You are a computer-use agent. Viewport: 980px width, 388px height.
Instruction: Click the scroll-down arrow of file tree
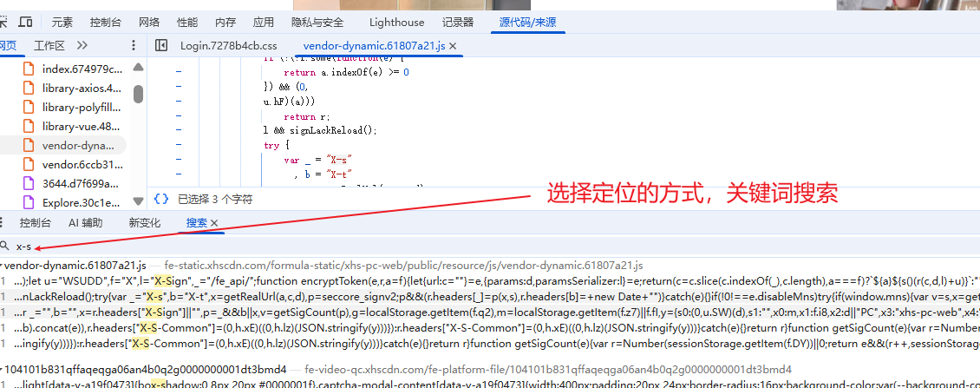pyautogui.click(x=138, y=202)
